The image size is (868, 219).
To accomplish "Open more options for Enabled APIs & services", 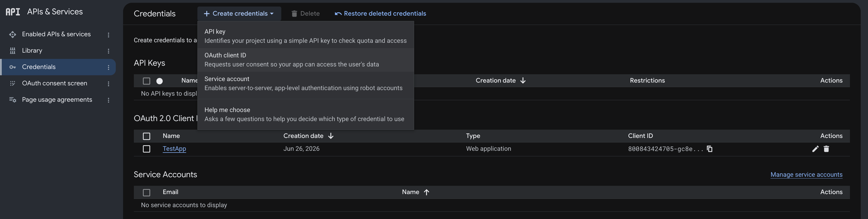I will pos(108,35).
